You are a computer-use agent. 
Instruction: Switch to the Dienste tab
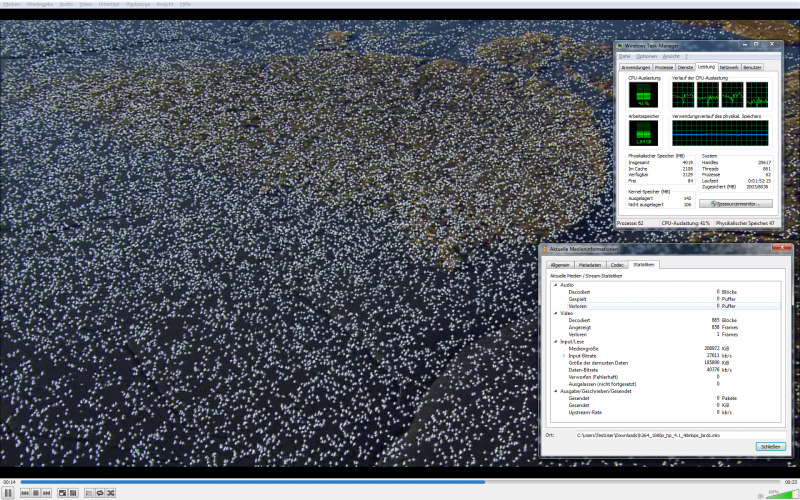coord(685,67)
